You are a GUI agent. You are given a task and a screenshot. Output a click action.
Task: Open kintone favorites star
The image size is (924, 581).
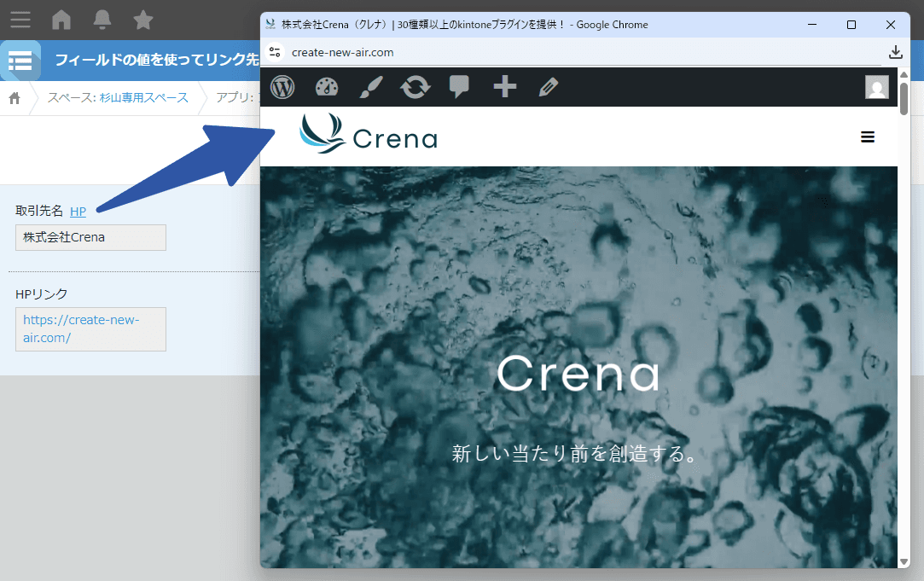pos(143,20)
